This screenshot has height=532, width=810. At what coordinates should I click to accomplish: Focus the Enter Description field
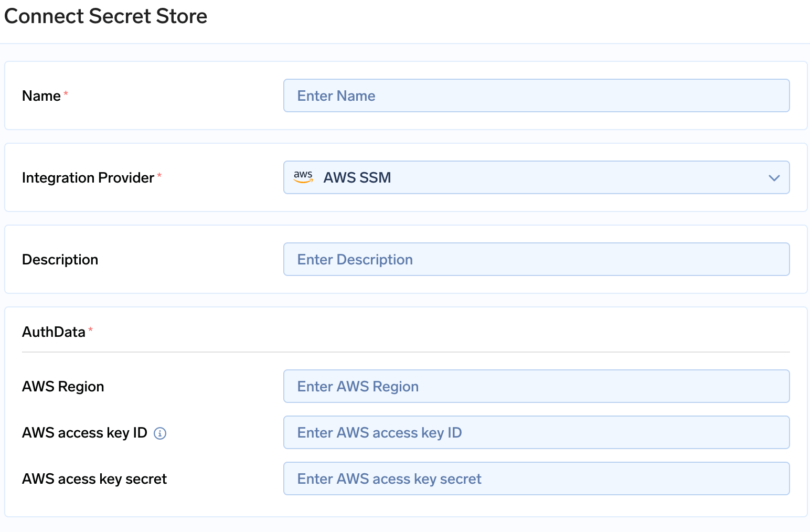pyautogui.click(x=536, y=259)
